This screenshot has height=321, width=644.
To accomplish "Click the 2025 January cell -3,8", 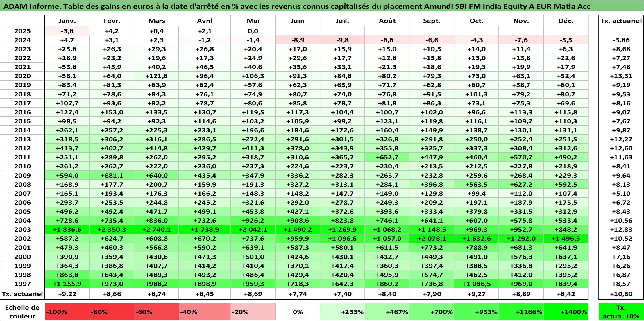I will tap(67, 31).
